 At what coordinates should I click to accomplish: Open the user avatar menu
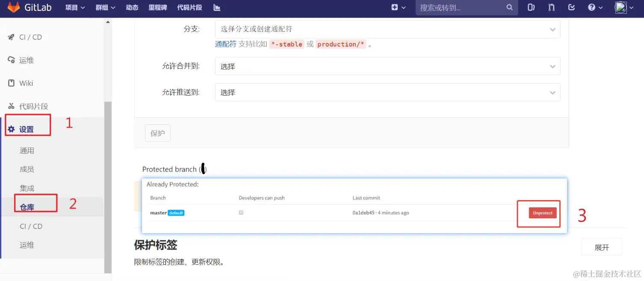pyautogui.click(x=624, y=7)
